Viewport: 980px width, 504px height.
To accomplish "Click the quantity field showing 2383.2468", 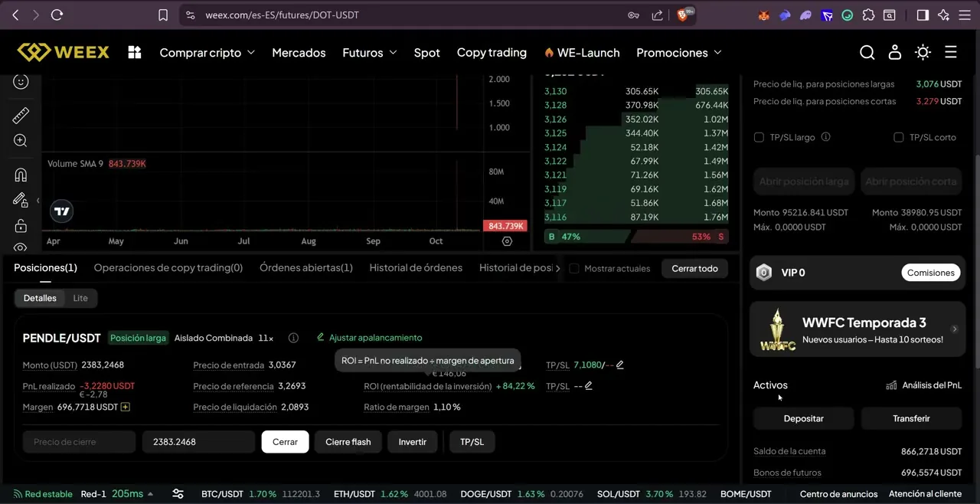I will tap(198, 442).
